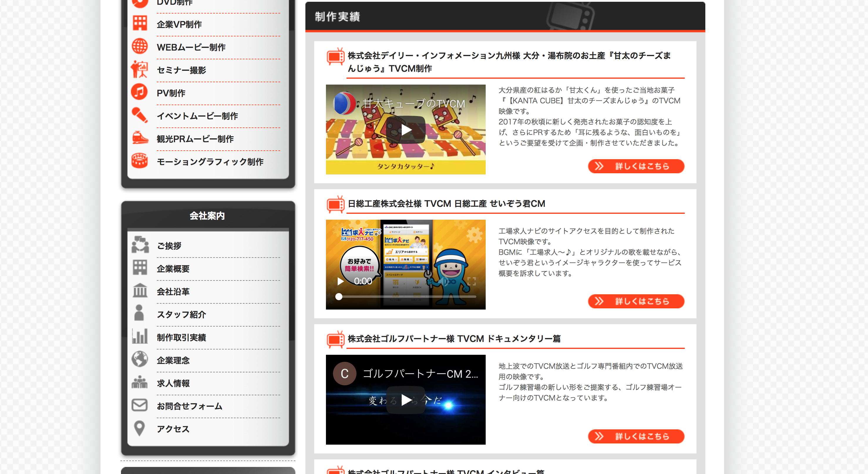Click the 株式会社ゴルフパートナー様 TVCM ドキュメンタリー篇 heading
The width and height of the screenshot is (868, 474).
(454, 339)
